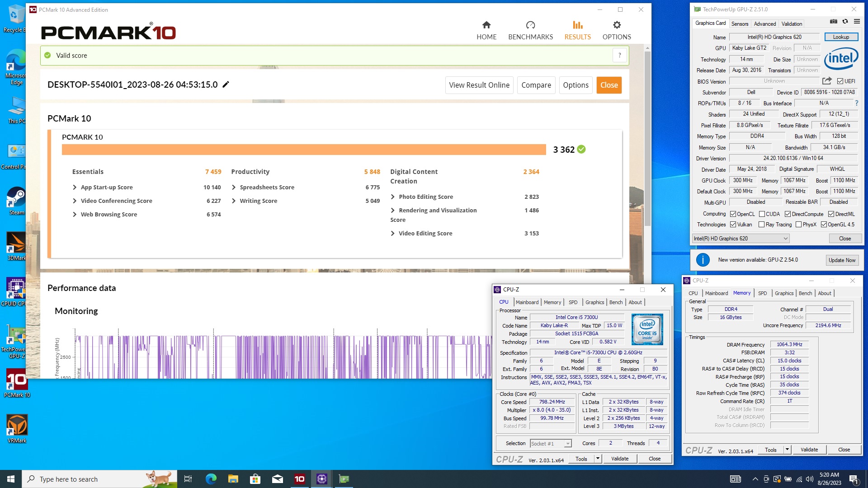Switch to Validation tab in GPU-Z
The width and height of the screenshot is (868, 488).
pyautogui.click(x=792, y=23)
